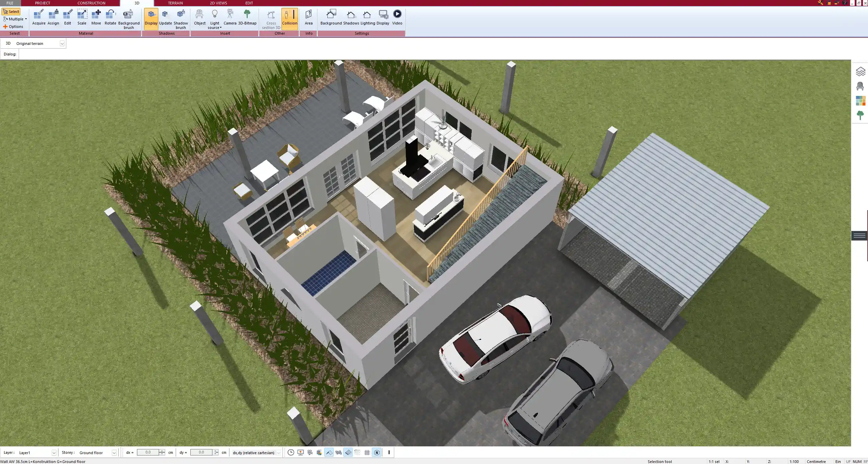Click the Camera insert icon
Screen dimensions: 868x464
click(x=230, y=17)
